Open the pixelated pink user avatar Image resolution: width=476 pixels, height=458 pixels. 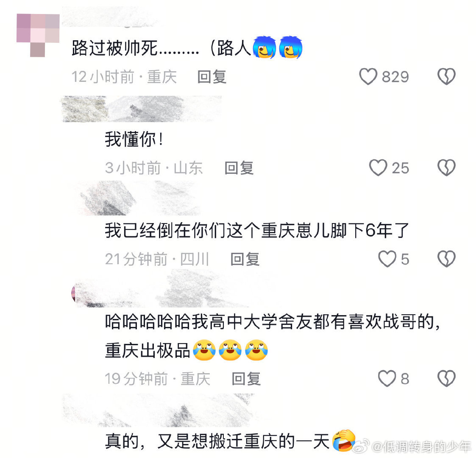38,35
